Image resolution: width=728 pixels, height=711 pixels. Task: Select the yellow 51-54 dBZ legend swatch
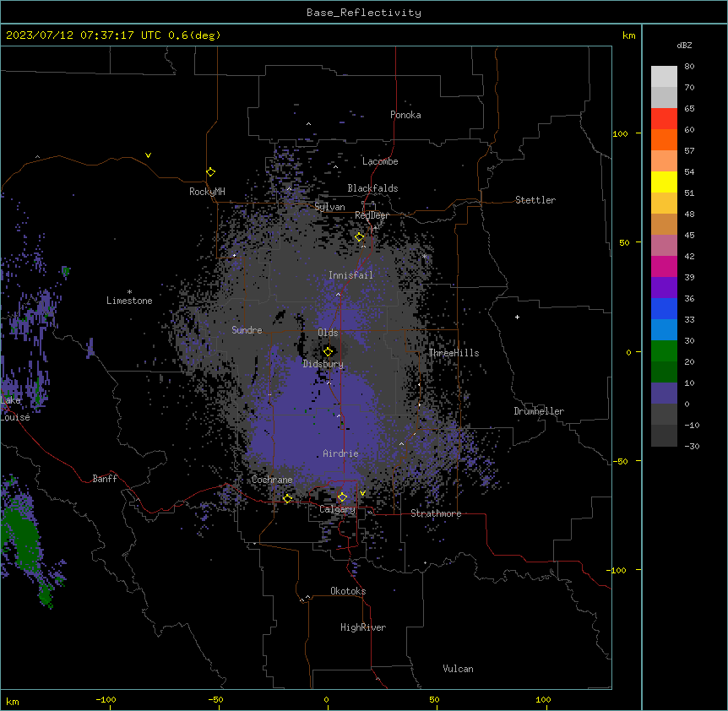coord(664,182)
